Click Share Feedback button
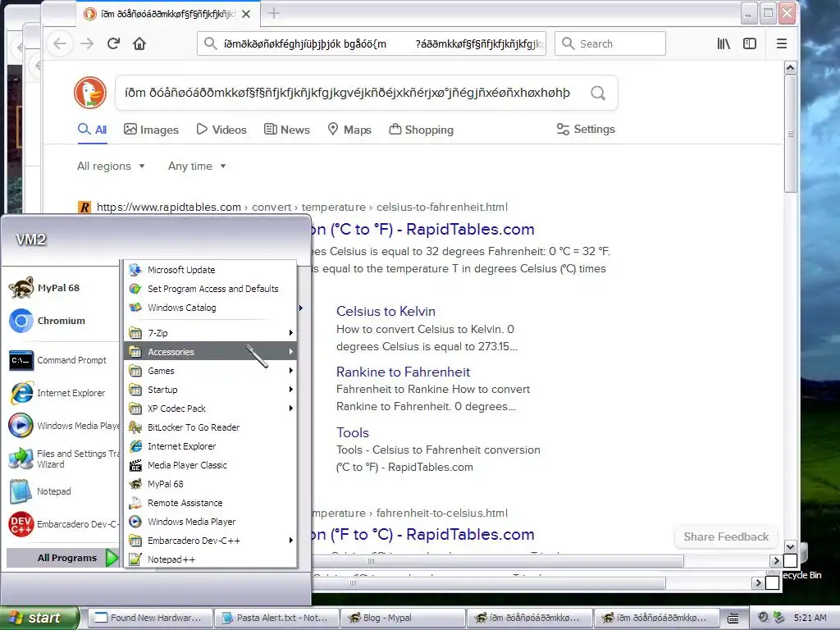This screenshot has height=630, width=840. point(726,536)
